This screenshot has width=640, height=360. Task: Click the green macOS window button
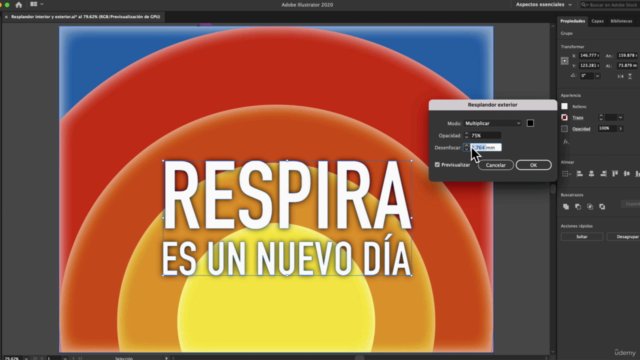pos(7,5)
